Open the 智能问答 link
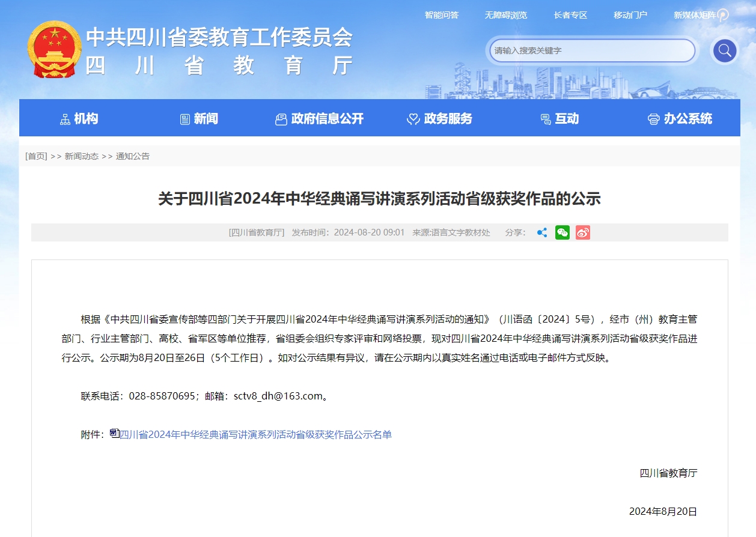The height and width of the screenshot is (537, 756). (441, 15)
